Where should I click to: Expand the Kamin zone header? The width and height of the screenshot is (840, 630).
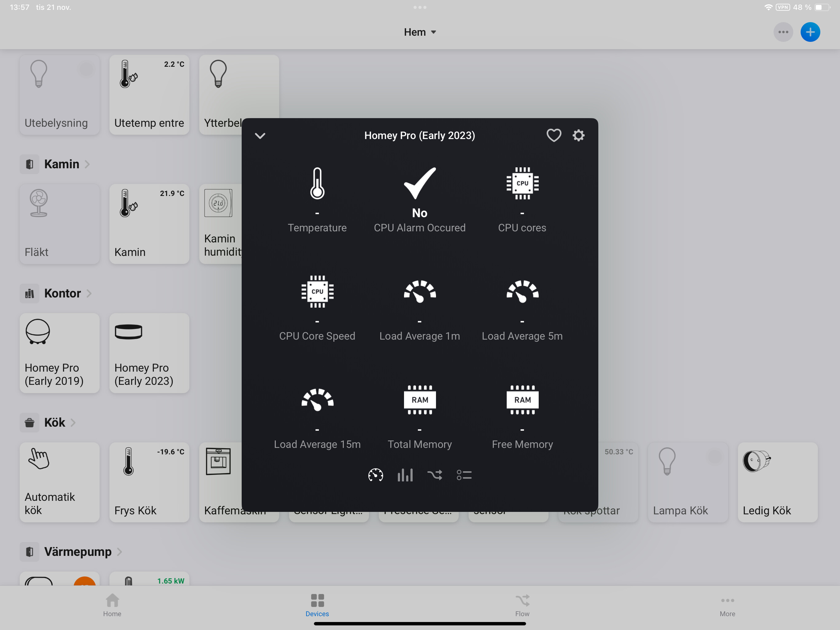pyautogui.click(x=62, y=164)
